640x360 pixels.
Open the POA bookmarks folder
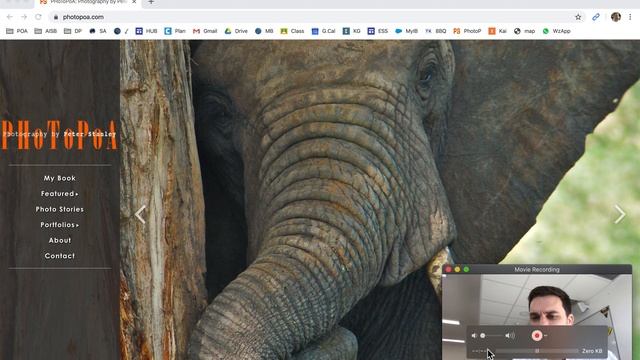[x=17, y=31]
